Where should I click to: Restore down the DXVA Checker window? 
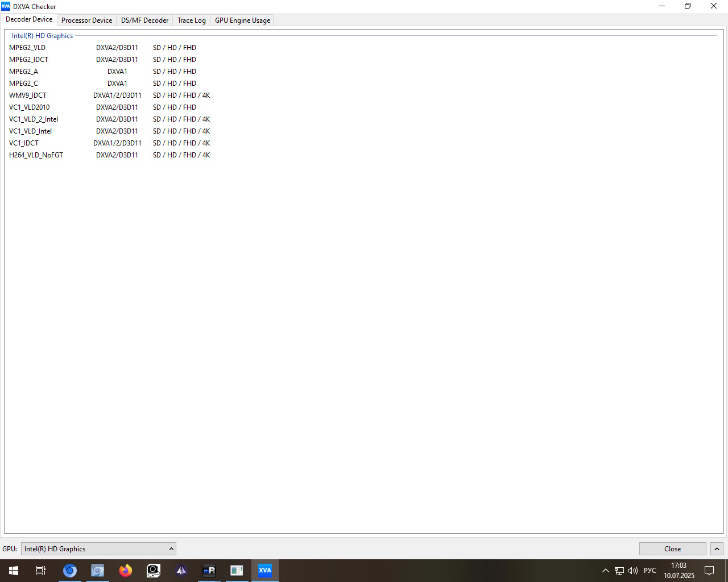click(x=688, y=6)
